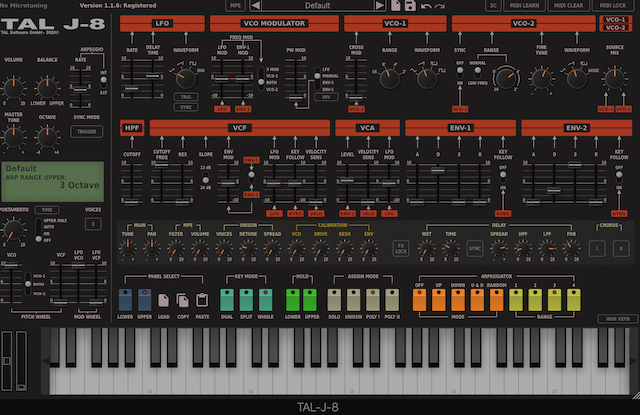Set assign mode to Solo

pos(334,300)
